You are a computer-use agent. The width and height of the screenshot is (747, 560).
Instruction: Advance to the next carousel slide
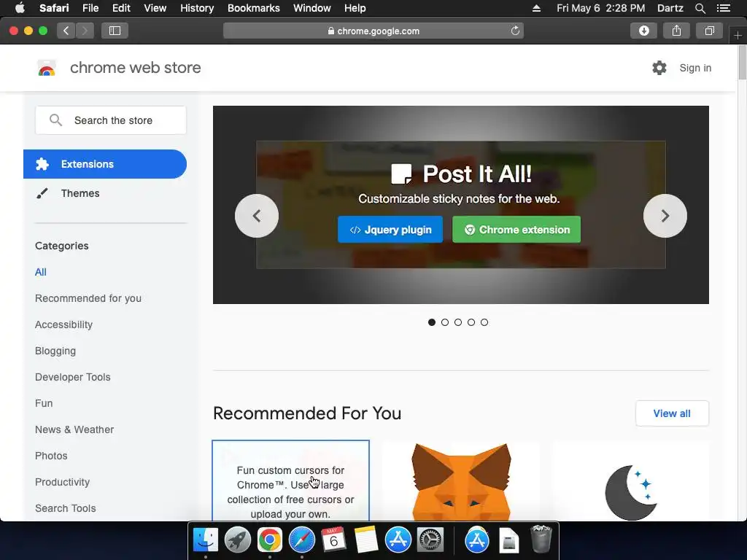pos(665,216)
